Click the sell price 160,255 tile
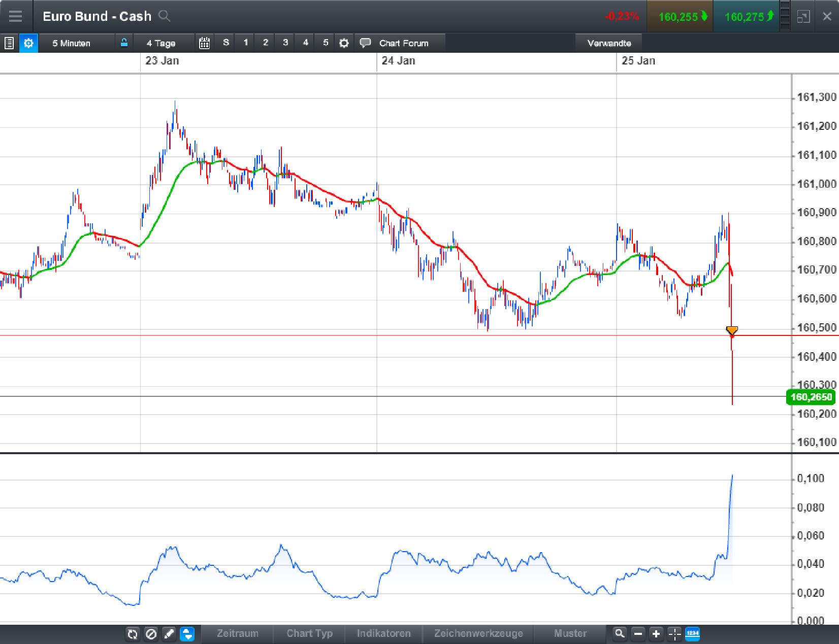The image size is (839, 644). [x=680, y=17]
